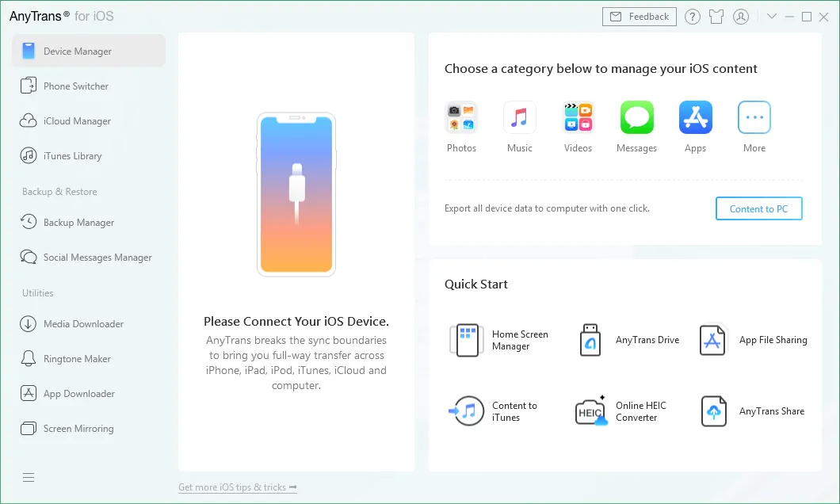Launch App File Sharing
Screen dimensions: 840x504
point(753,340)
